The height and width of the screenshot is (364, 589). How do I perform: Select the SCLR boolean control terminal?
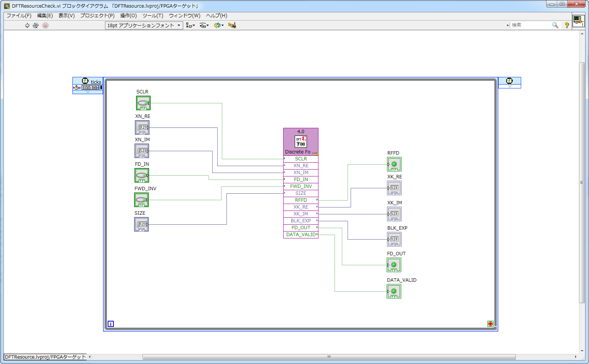[143, 103]
